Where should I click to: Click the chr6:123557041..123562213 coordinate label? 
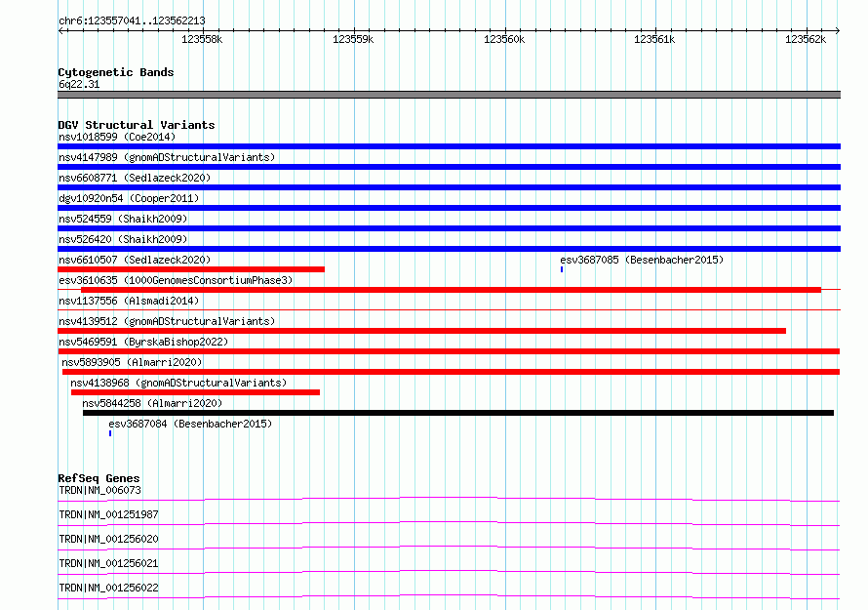click(132, 20)
